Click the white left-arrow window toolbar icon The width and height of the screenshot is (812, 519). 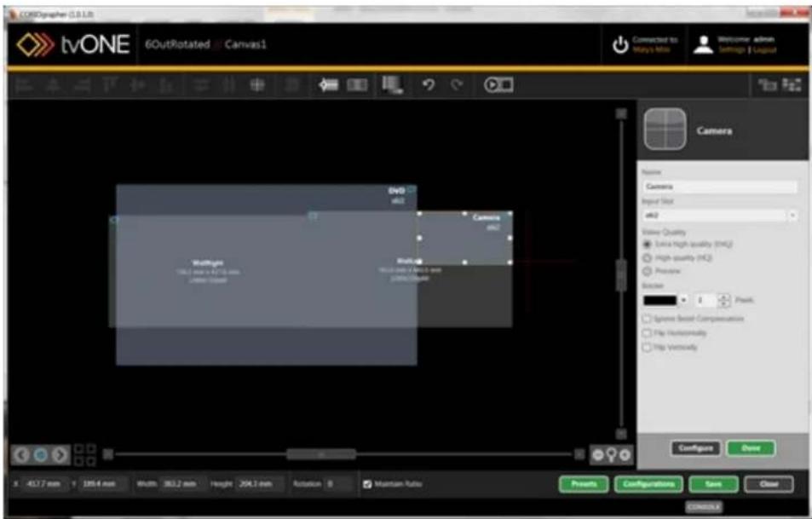coord(328,85)
